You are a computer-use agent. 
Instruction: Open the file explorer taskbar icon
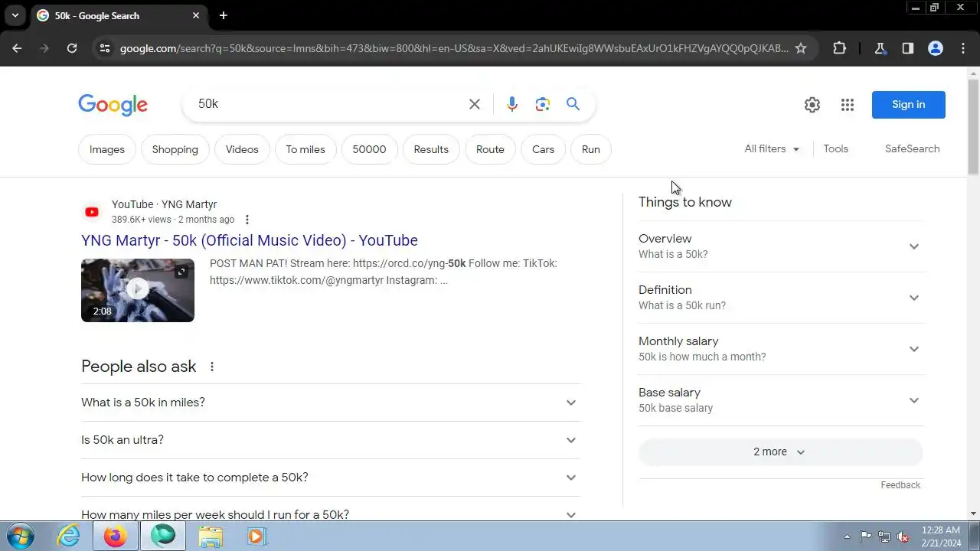click(211, 536)
